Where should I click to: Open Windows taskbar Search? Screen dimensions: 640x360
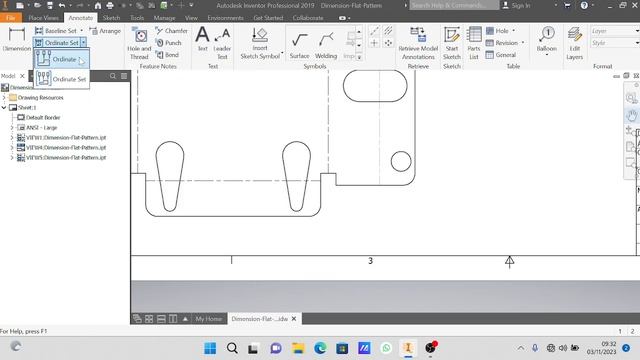(232, 348)
